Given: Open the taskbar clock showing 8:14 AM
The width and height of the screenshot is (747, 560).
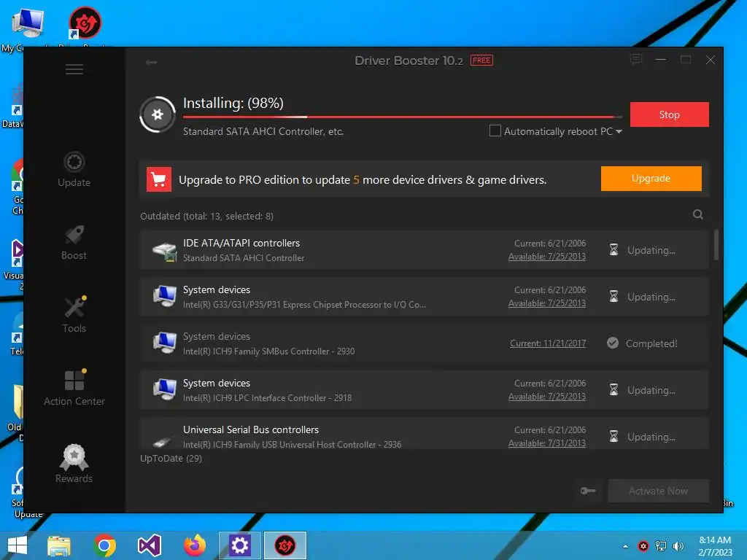Looking at the screenshot, I should click(715, 546).
